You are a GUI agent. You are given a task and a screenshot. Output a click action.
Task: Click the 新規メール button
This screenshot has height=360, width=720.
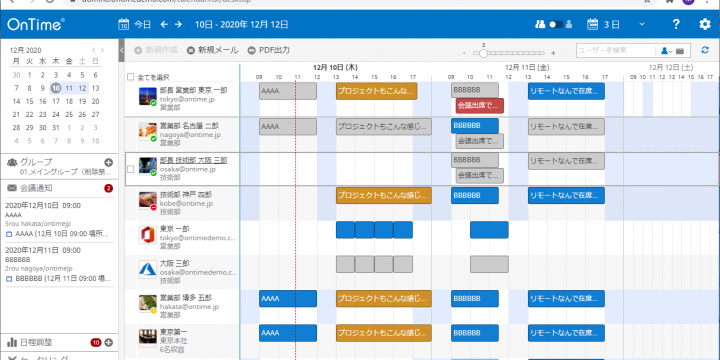tap(213, 50)
